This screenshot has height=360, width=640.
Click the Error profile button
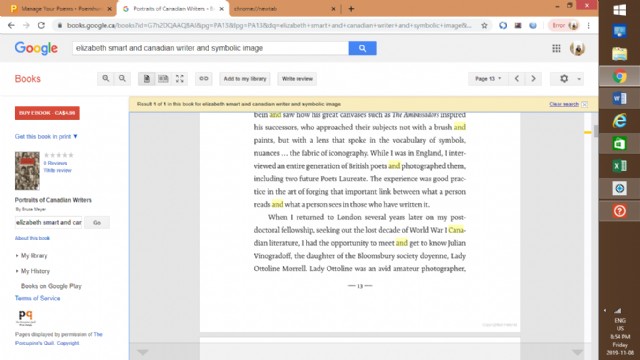point(564,25)
